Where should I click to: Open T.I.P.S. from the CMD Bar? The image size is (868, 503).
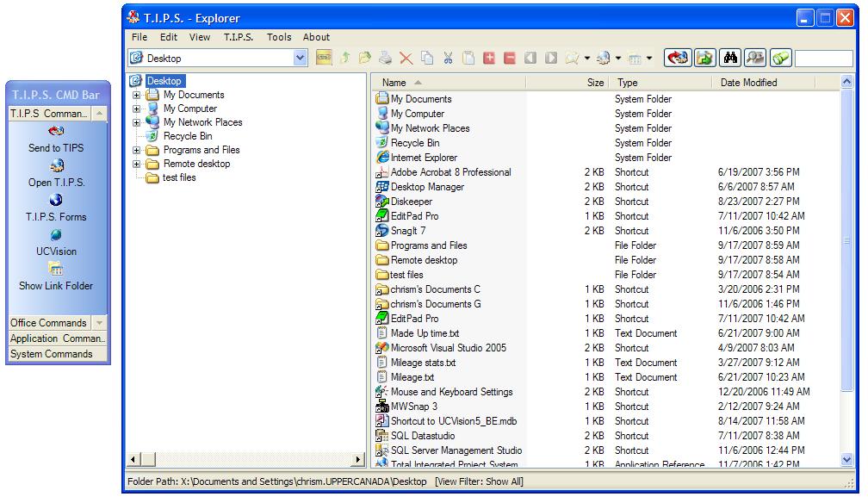tap(56, 166)
